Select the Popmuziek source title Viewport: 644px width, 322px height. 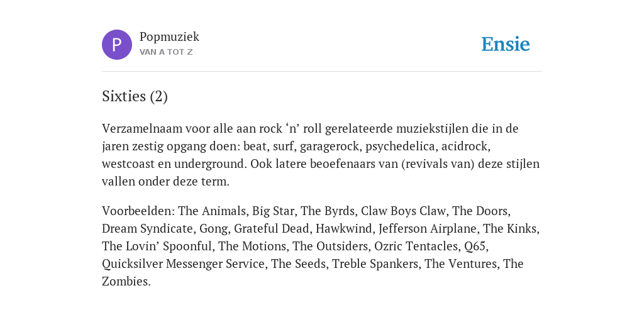pos(169,37)
